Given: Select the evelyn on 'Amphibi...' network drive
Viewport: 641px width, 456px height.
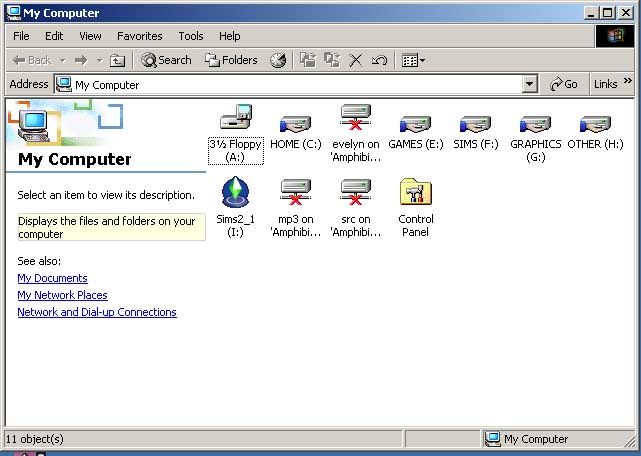Looking at the screenshot, I should pos(356,117).
